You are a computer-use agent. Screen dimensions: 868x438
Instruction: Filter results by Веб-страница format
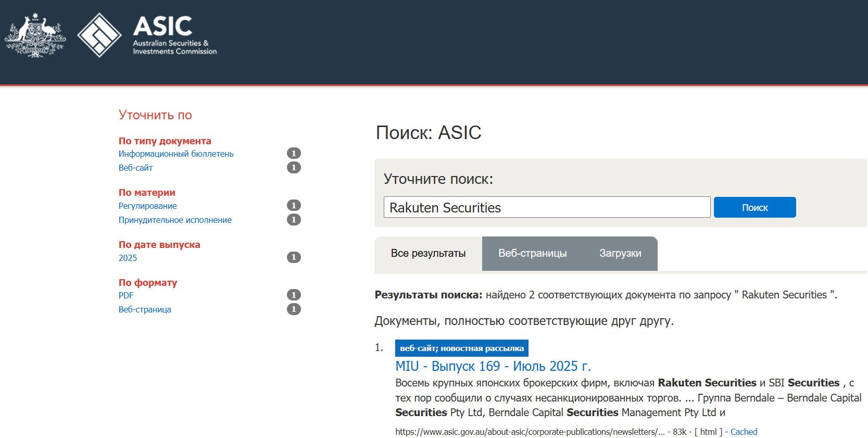click(x=145, y=309)
